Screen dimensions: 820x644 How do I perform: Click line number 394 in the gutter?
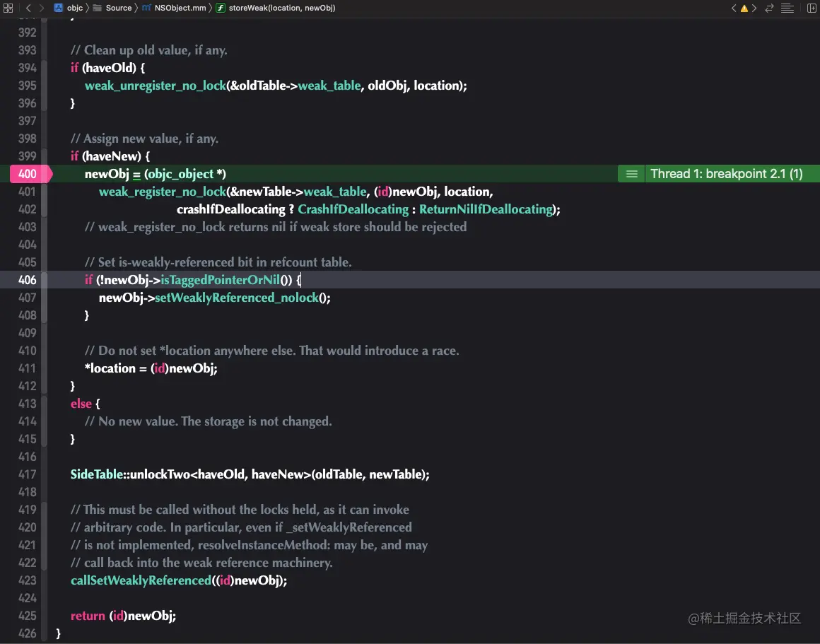coord(27,67)
